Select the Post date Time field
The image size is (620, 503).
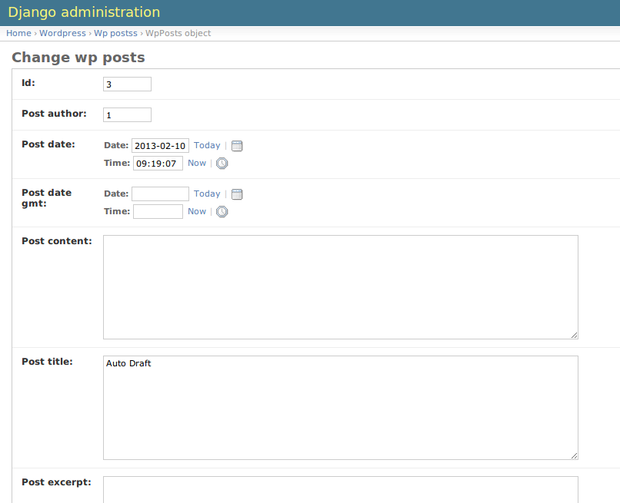(158, 163)
